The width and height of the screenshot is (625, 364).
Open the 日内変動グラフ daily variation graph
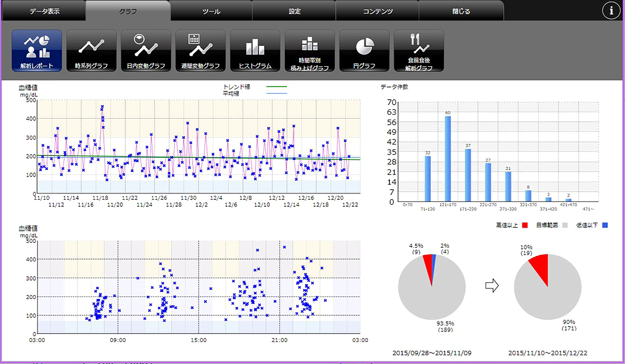(146, 51)
